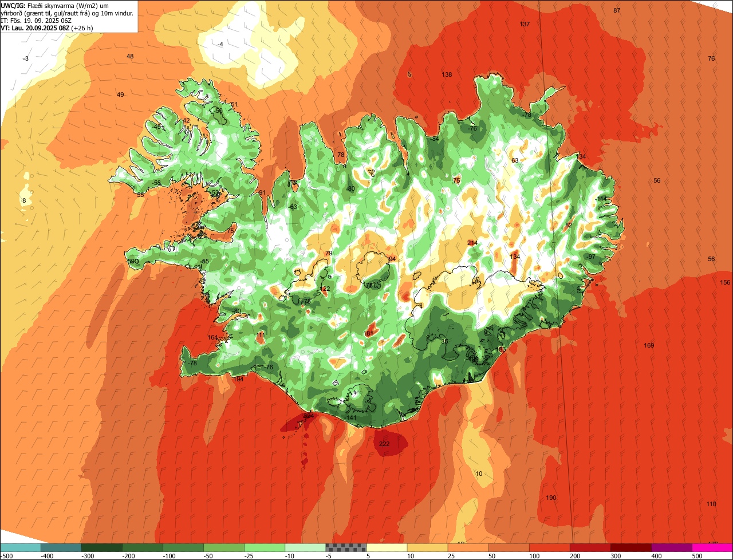The width and height of the screenshot is (733, 560).
Task: Pick the -25 to -10 light green band
Action: (264, 547)
